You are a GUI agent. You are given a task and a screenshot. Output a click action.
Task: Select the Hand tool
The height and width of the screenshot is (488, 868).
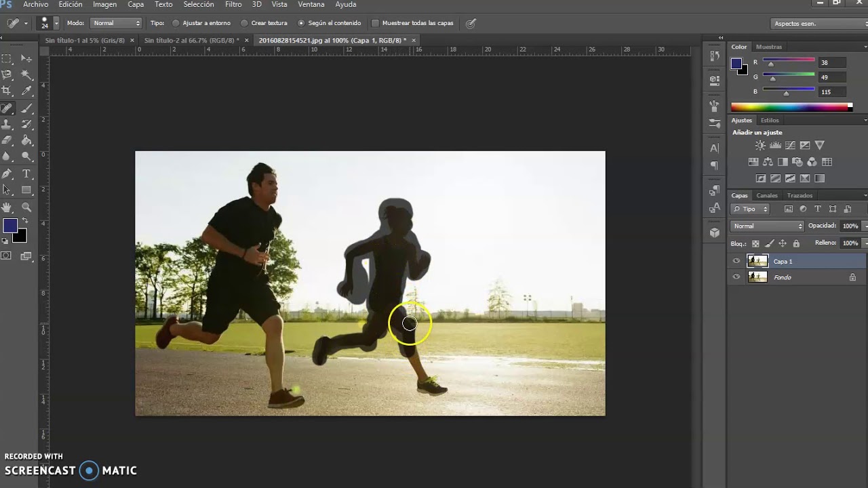[x=7, y=207]
